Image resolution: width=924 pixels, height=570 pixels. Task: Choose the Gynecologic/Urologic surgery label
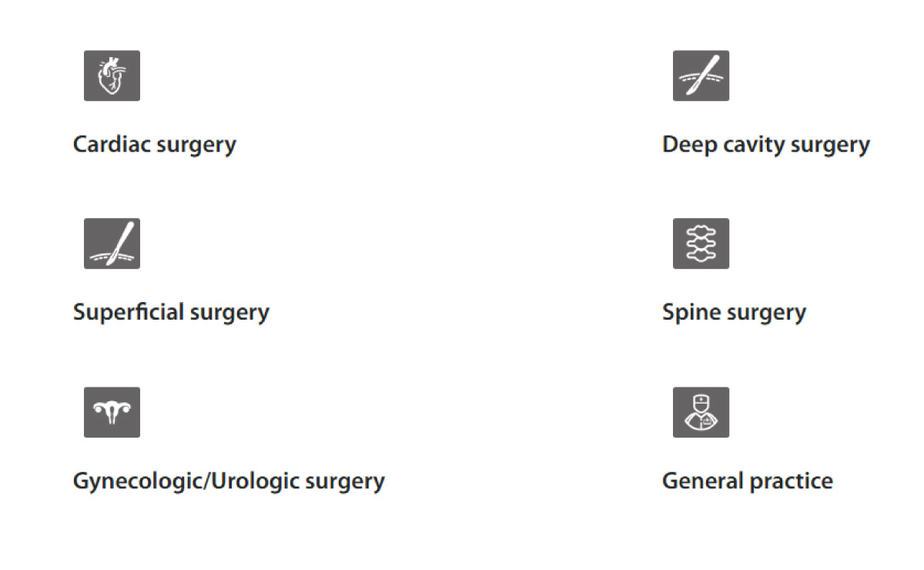pos(229,481)
